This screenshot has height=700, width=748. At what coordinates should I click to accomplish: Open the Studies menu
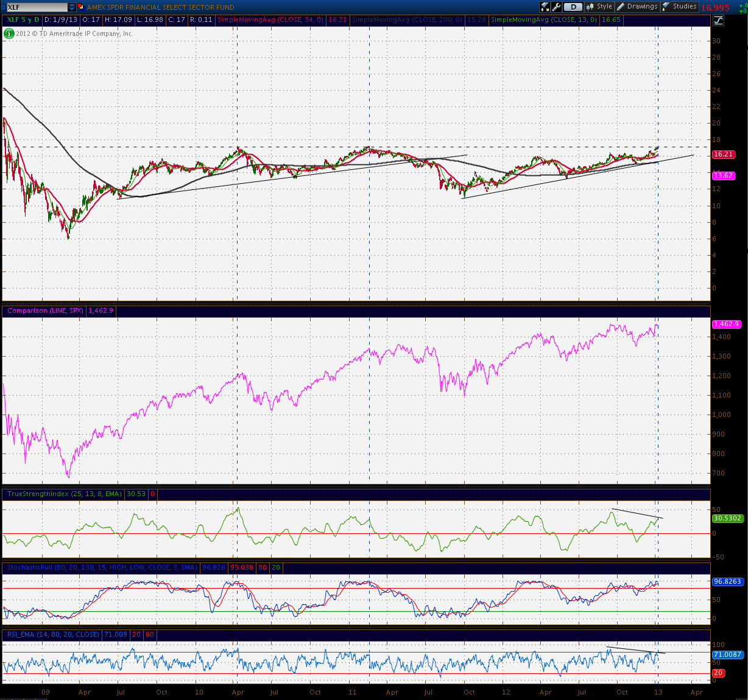tap(680, 7)
